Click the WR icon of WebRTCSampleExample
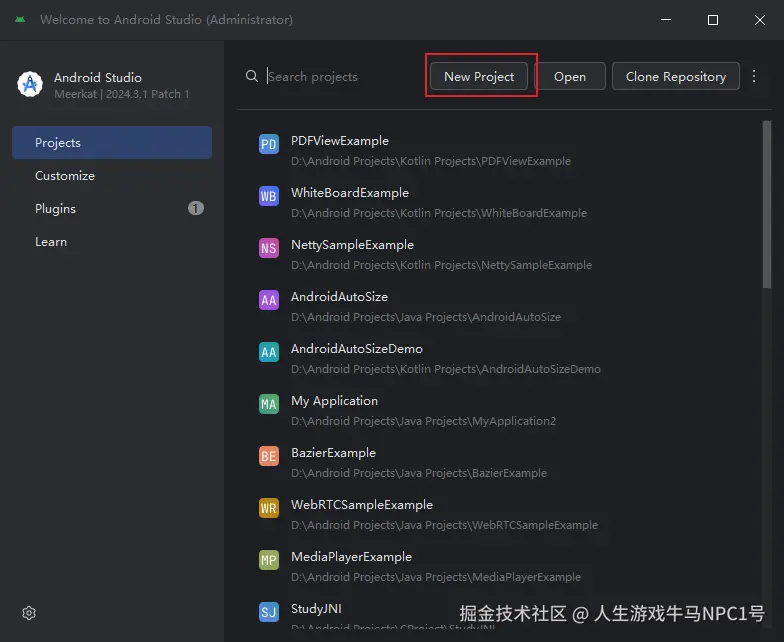The height and width of the screenshot is (642, 784). [x=268, y=508]
